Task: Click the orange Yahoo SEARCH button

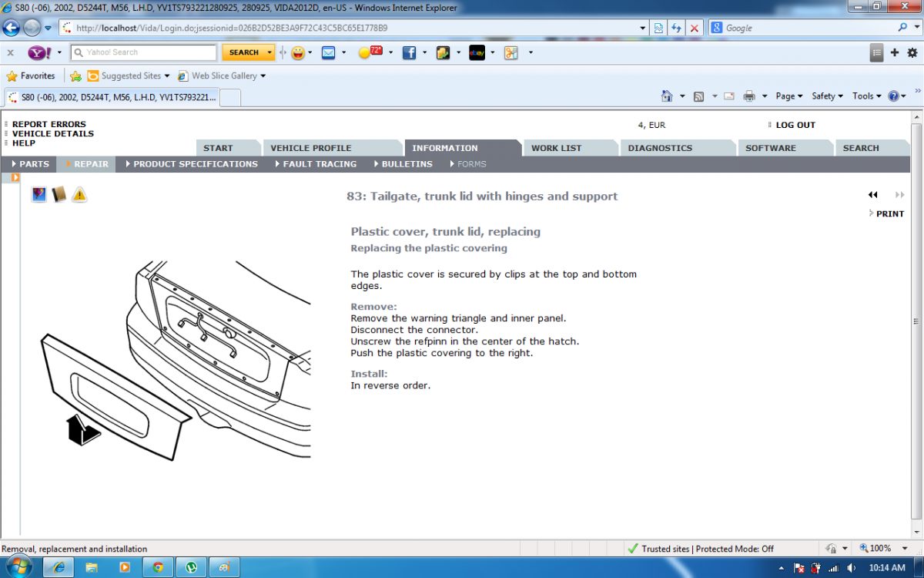Action: pyautogui.click(x=243, y=52)
